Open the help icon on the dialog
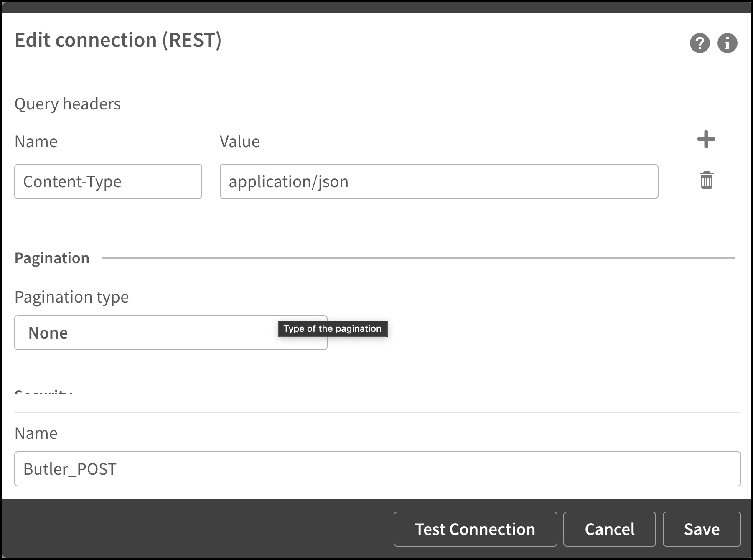Image resolution: width=753 pixels, height=560 pixels. (x=700, y=43)
